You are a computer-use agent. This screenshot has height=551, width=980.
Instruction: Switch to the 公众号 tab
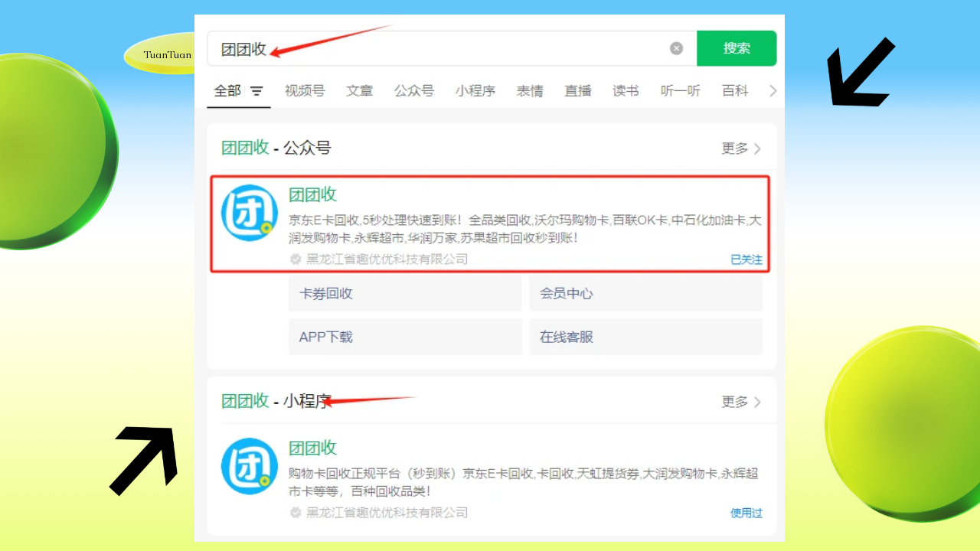point(414,90)
